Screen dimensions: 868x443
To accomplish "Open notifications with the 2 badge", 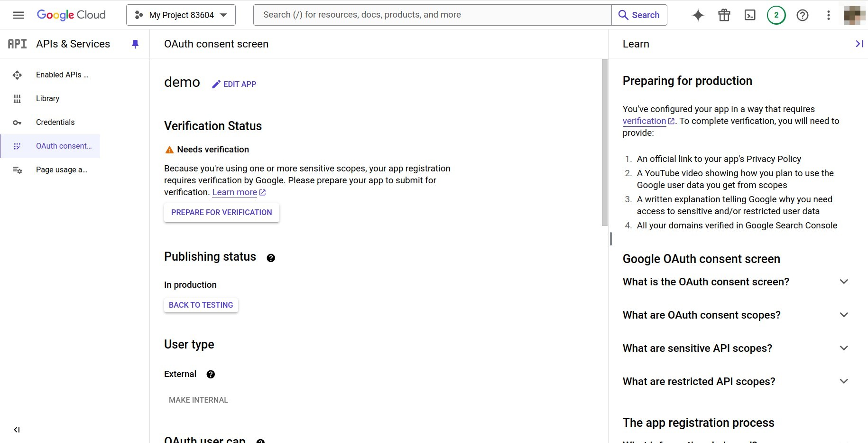I will click(x=776, y=15).
